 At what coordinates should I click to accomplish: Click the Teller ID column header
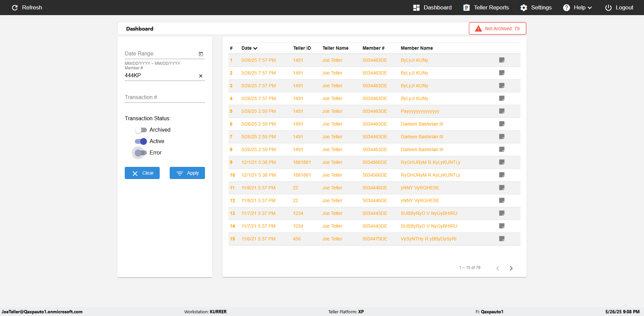pyautogui.click(x=302, y=48)
